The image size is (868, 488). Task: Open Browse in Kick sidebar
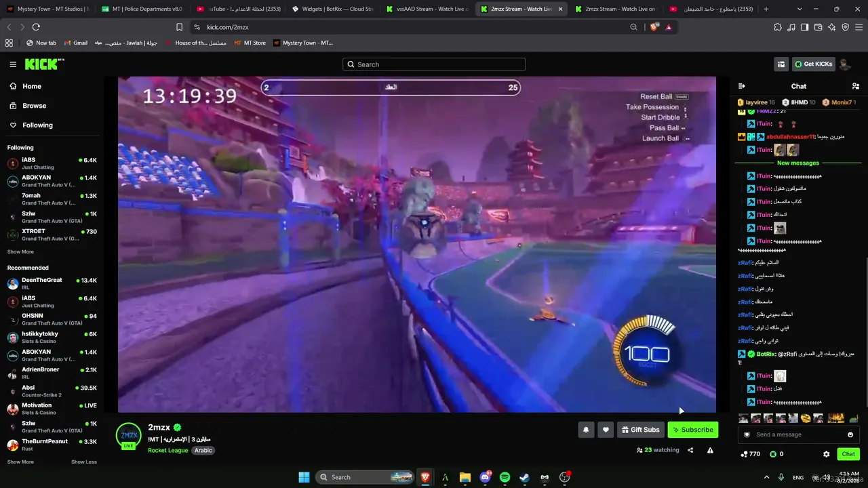28,106
